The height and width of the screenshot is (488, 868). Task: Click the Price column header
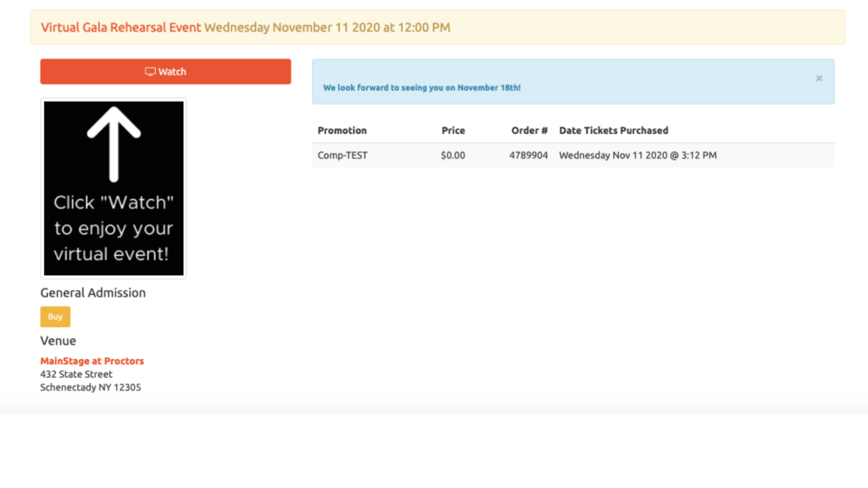453,130
